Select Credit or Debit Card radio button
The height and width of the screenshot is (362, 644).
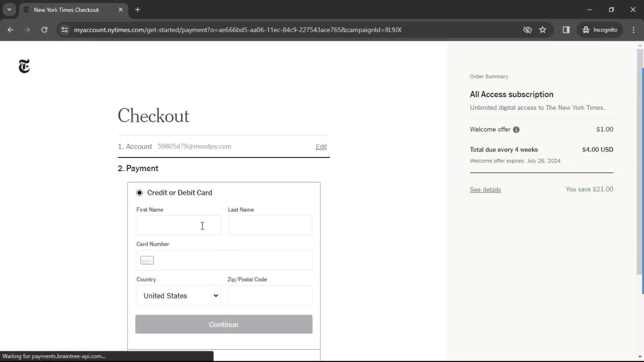click(140, 193)
